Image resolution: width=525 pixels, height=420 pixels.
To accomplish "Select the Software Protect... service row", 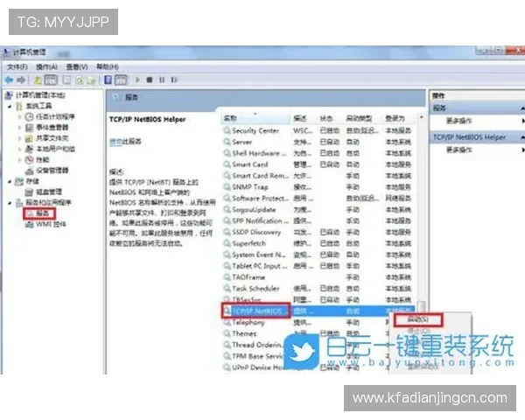I will (318, 199).
